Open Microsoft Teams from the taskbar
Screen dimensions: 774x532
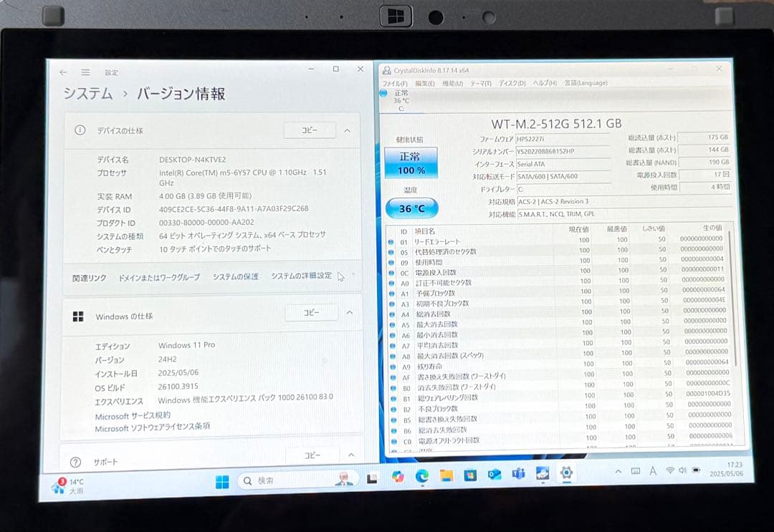tap(519, 474)
